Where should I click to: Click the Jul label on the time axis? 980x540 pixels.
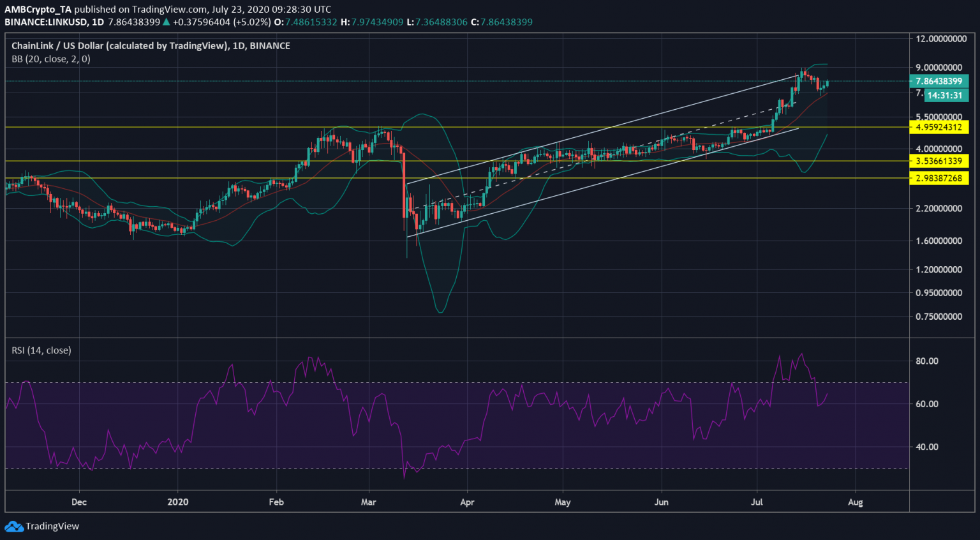(x=757, y=502)
